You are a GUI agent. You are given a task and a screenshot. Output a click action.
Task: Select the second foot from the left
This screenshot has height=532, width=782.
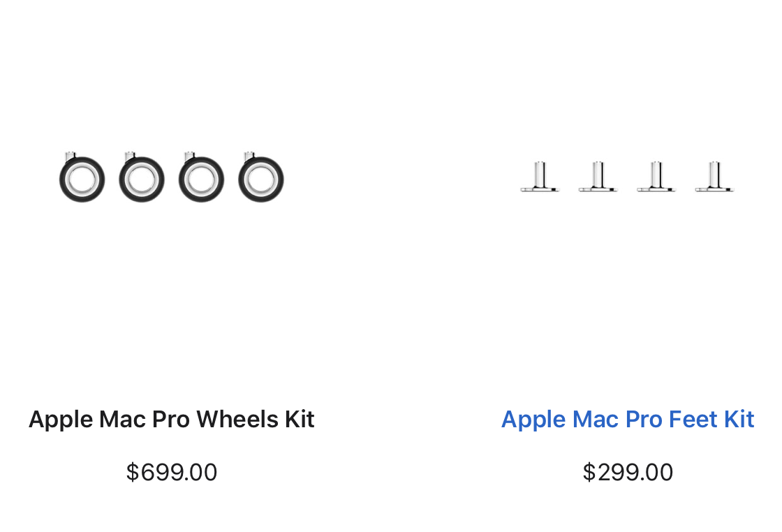click(x=598, y=177)
